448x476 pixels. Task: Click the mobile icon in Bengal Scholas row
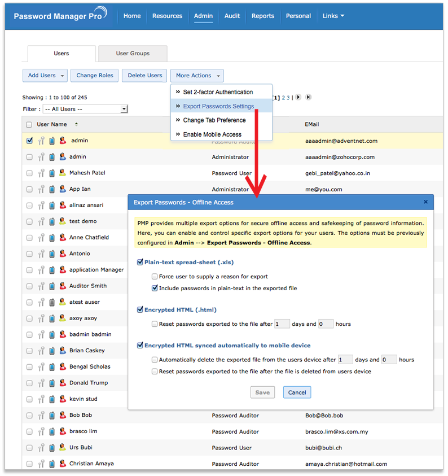pyautogui.click(x=52, y=366)
